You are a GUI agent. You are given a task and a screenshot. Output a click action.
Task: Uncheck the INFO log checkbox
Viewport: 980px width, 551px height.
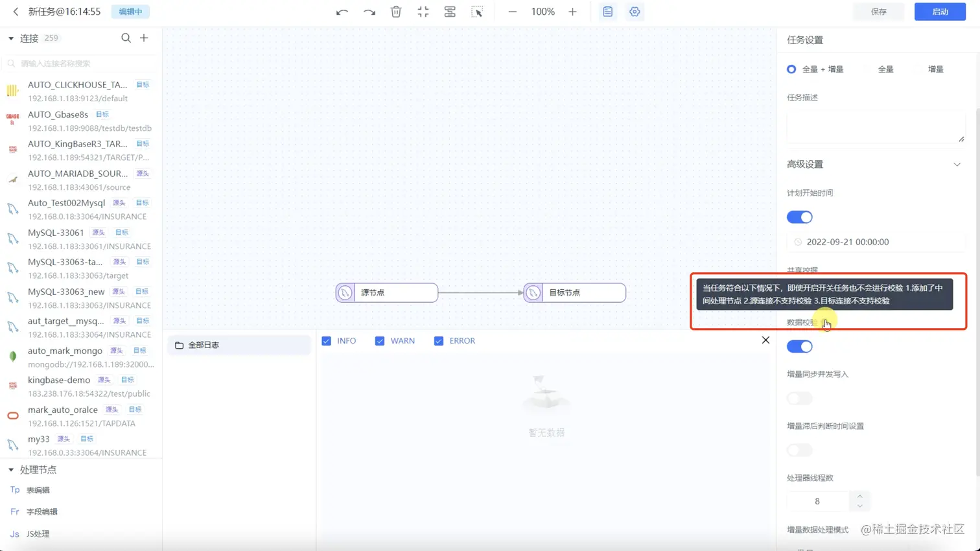point(327,341)
